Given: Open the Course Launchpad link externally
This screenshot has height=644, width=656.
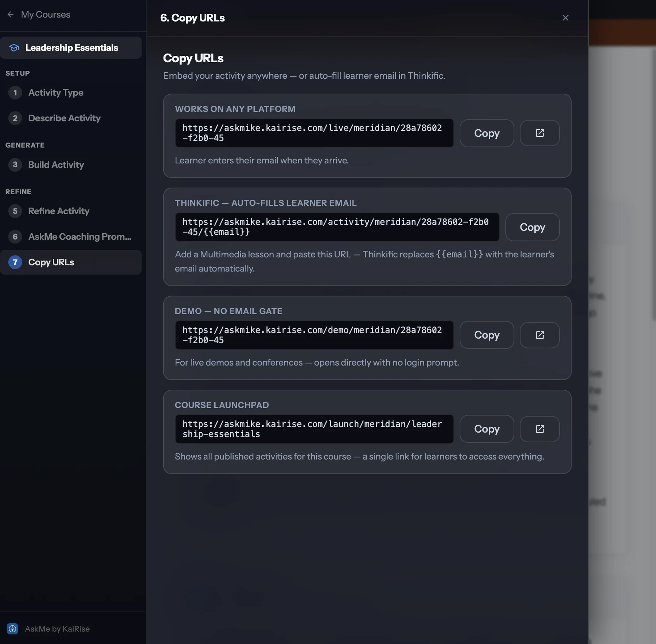Looking at the screenshot, I should [x=539, y=429].
